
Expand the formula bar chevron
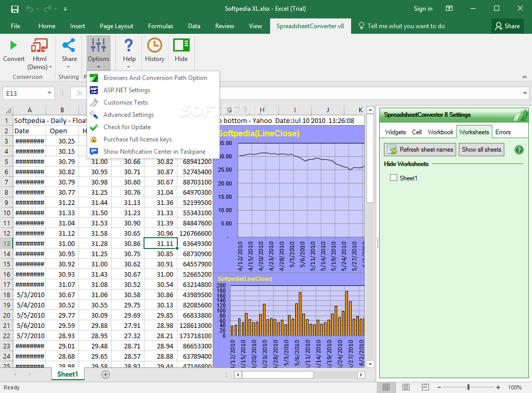click(x=525, y=93)
